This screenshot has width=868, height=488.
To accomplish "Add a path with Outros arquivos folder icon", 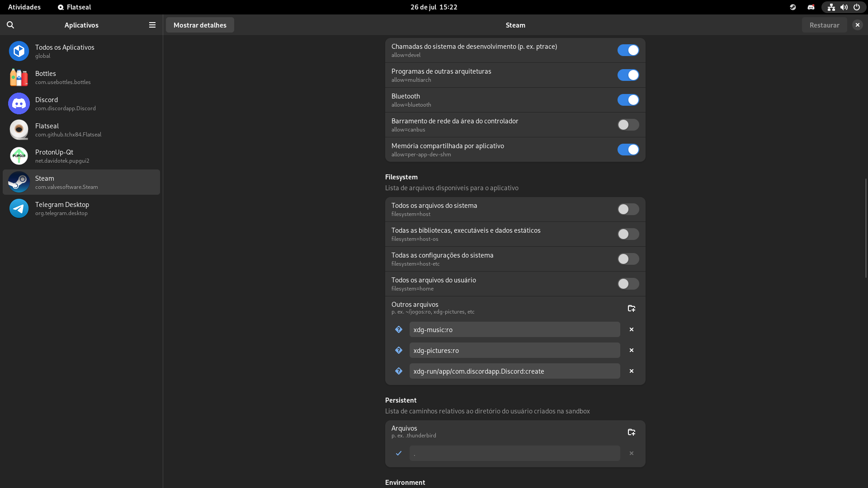I will click(x=632, y=308).
